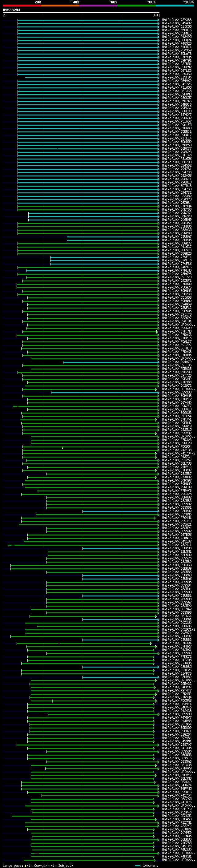Select hit UniRef100_P93257
Image resolution: width=197 pixels, height=868 pixels.
coord(177,460)
